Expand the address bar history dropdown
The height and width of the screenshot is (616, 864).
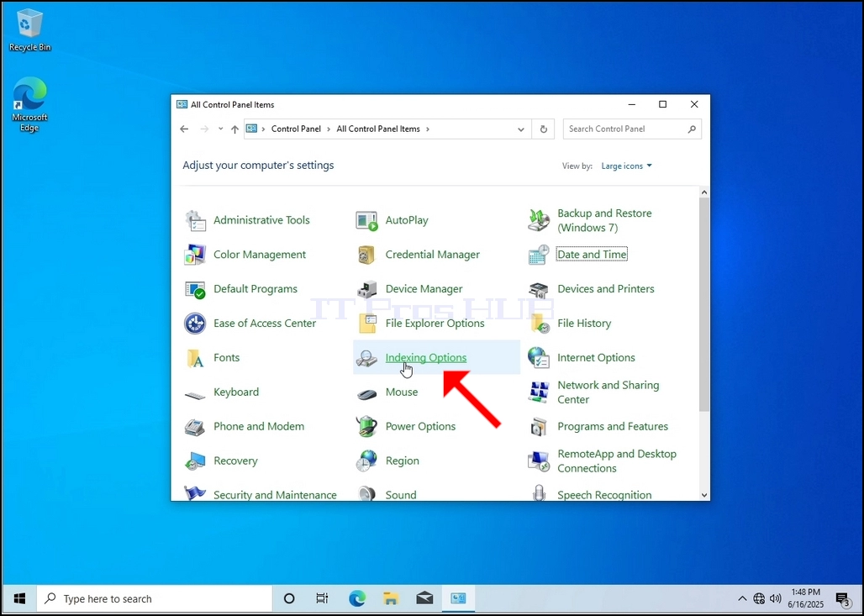tap(521, 129)
